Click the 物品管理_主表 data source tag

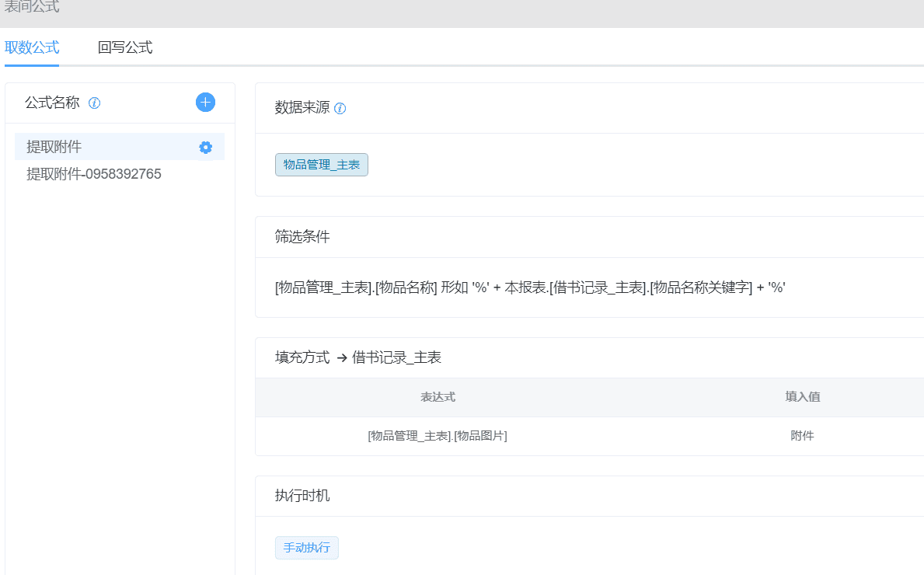coord(322,165)
